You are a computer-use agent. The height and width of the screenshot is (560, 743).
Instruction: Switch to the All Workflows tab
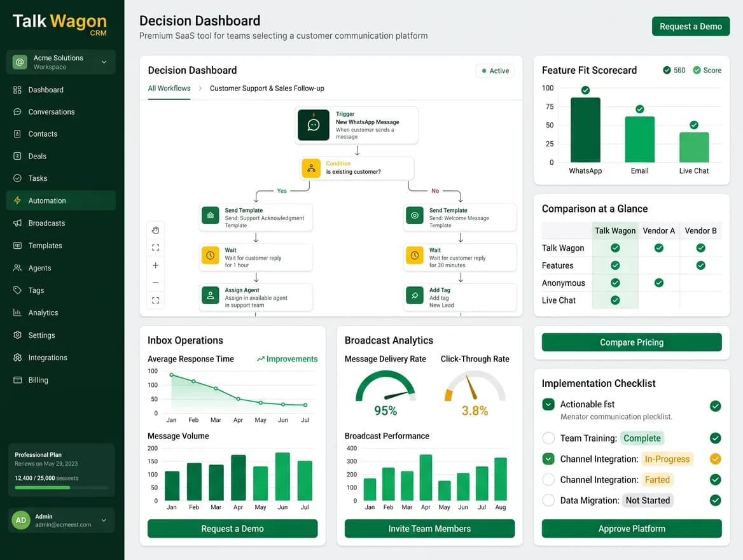(x=169, y=88)
